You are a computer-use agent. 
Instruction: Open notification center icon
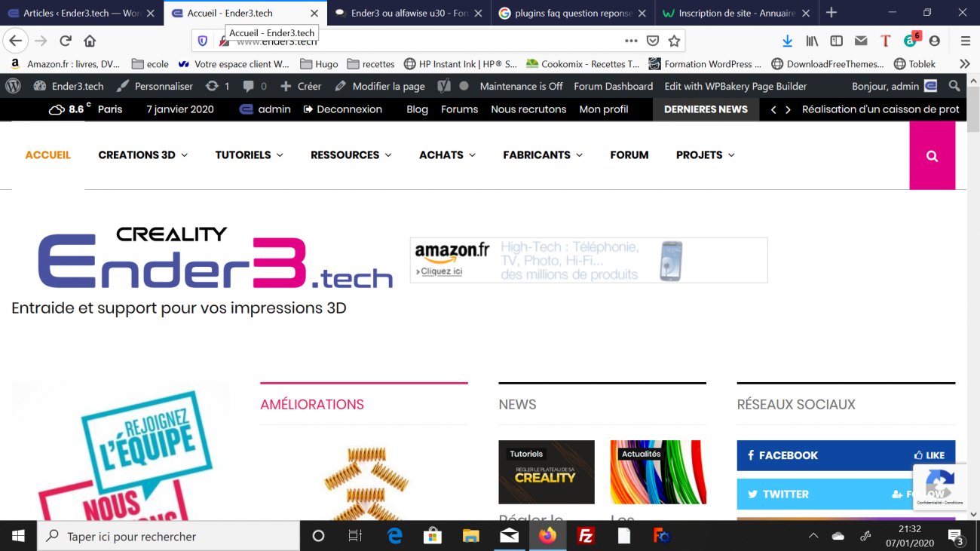(x=956, y=536)
